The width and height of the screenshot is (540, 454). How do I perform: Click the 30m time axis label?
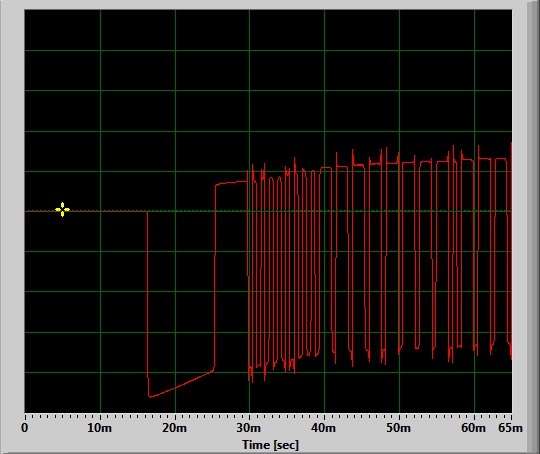[x=249, y=428]
